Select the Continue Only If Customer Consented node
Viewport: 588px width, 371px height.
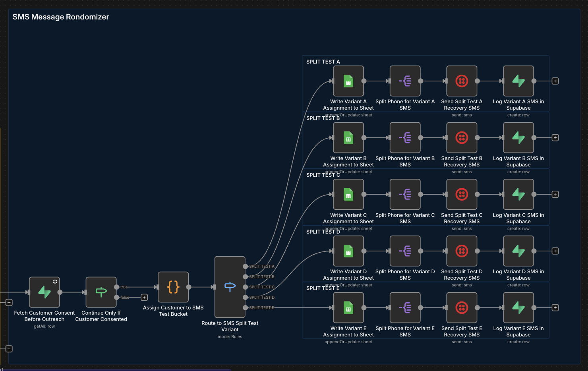(101, 292)
